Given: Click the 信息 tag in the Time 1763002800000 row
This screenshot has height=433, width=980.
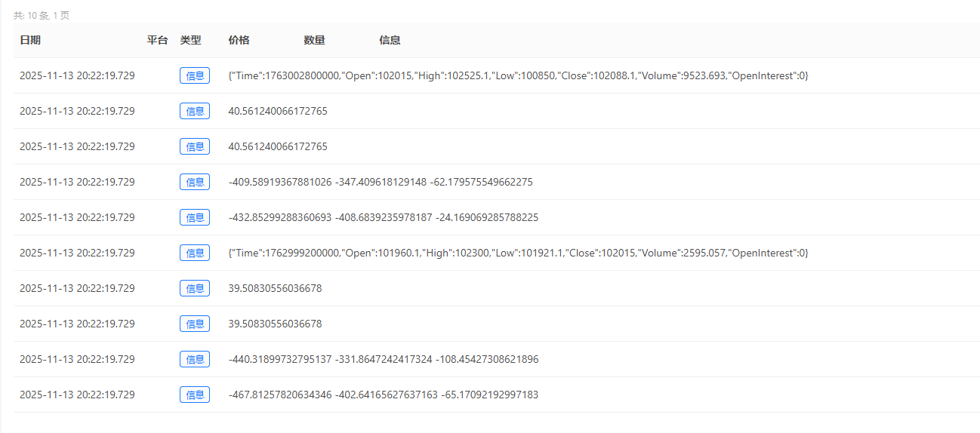Looking at the screenshot, I should coord(195,75).
